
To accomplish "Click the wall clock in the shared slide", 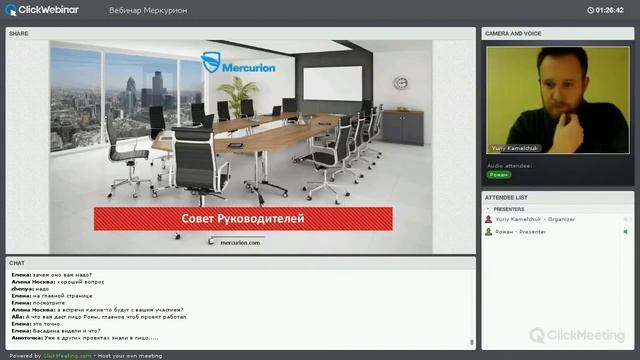I will click(x=401, y=83).
